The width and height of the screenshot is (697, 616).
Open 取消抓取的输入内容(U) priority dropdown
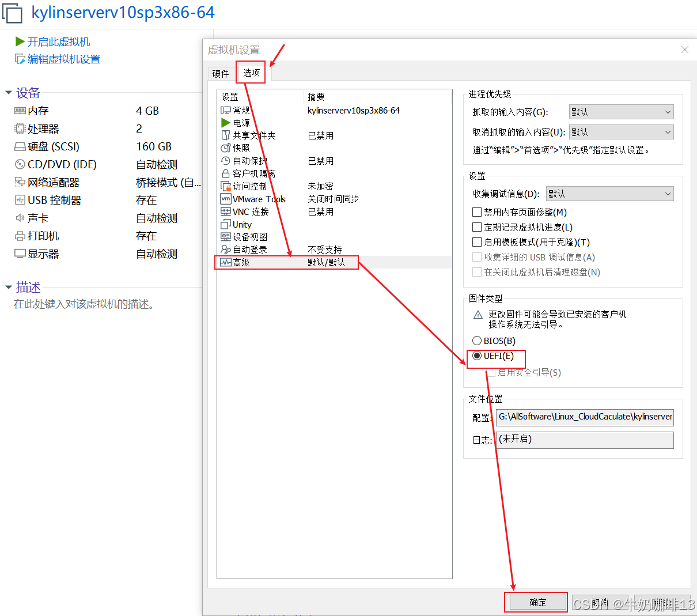pos(622,132)
